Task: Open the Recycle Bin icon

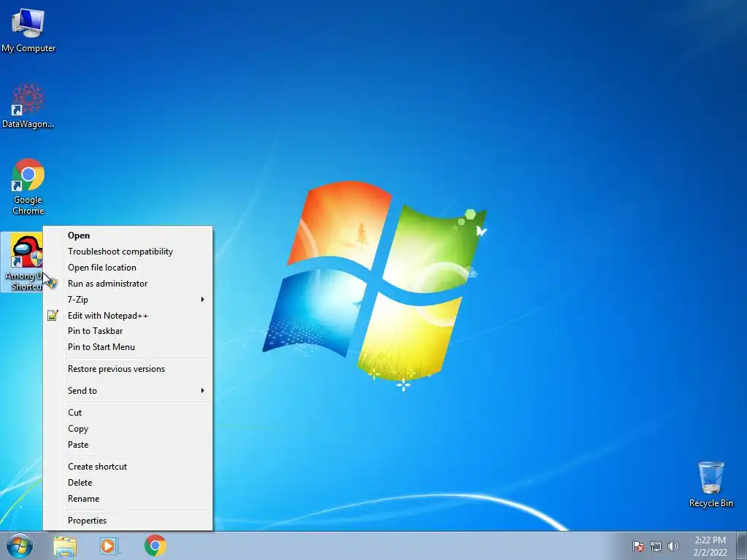Action: (711, 484)
